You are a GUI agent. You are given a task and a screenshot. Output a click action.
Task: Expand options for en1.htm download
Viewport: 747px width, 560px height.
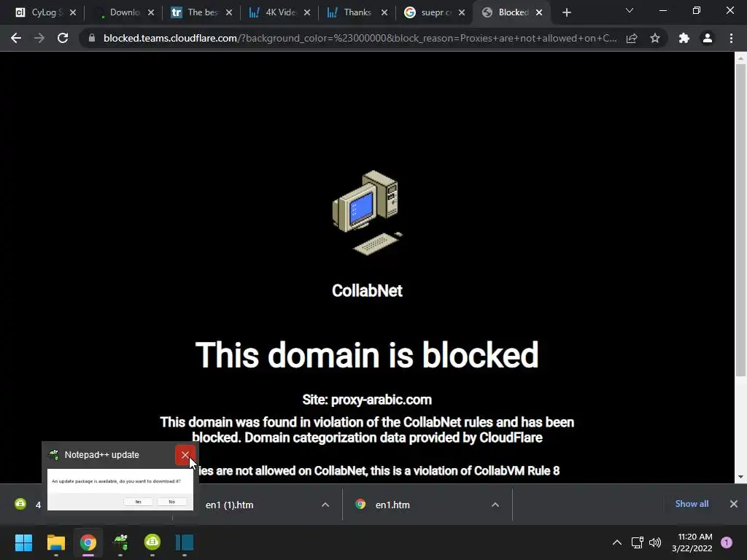(x=495, y=505)
